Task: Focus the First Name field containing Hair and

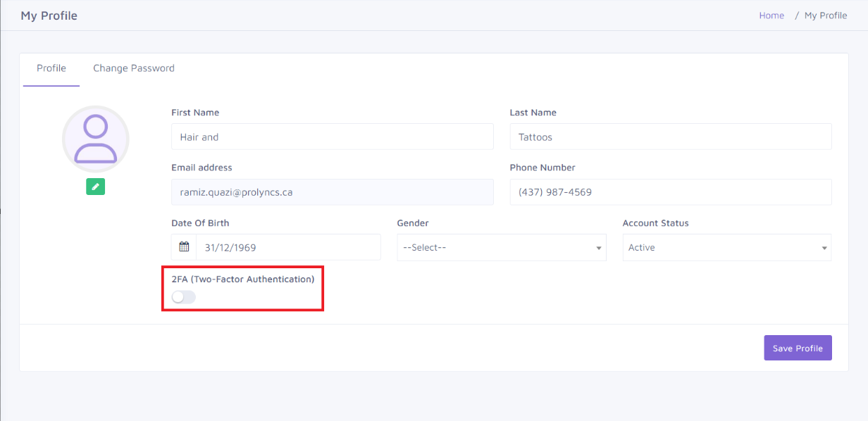Action: click(x=333, y=137)
